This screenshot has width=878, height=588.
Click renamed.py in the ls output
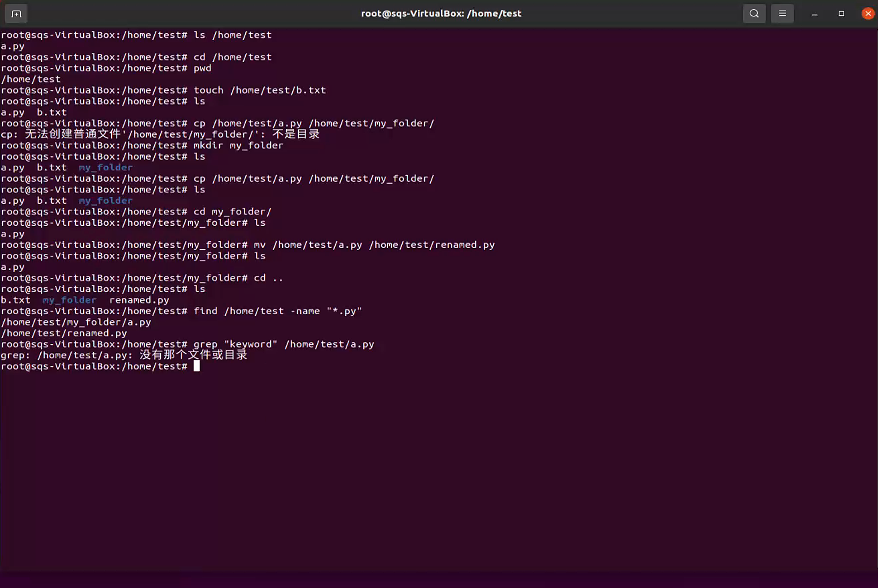pos(139,300)
